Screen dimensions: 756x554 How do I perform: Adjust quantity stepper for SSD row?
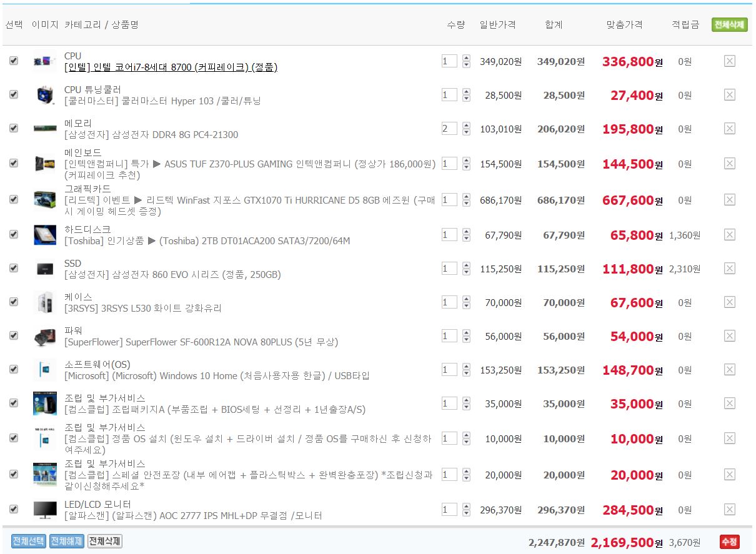pyautogui.click(x=466, y=269)
